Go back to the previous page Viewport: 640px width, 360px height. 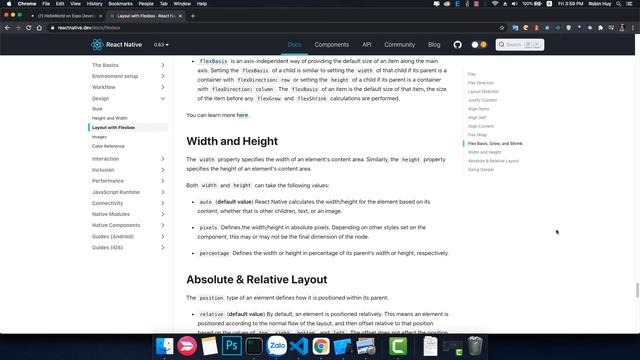pos(7,28)
